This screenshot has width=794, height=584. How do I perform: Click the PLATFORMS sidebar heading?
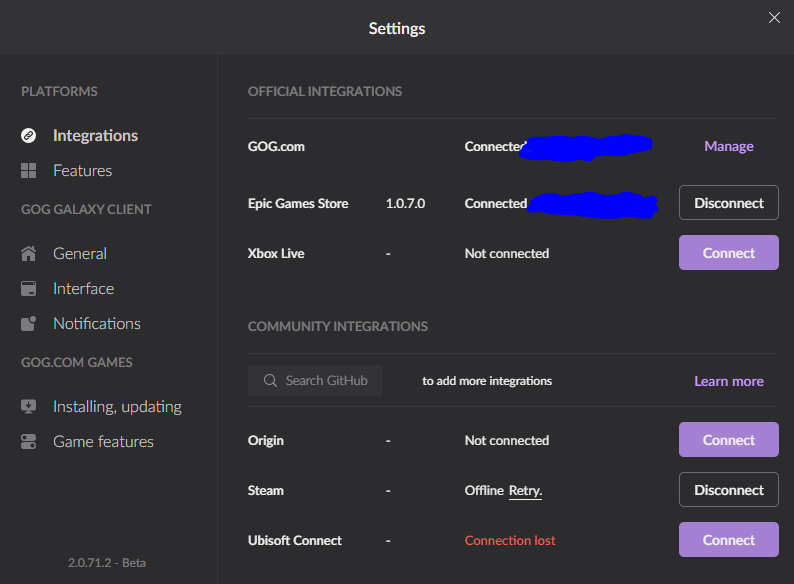pyautogui.click(x=59, y=92)
